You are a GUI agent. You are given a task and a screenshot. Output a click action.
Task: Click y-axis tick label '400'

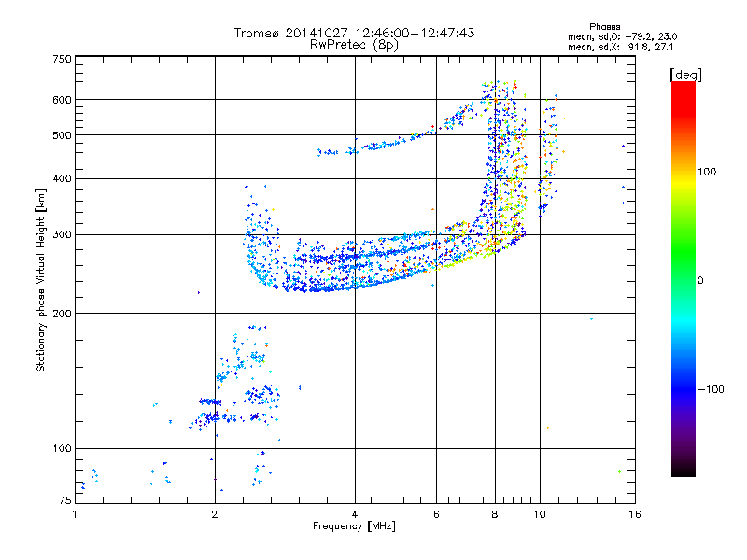point(62,178)
